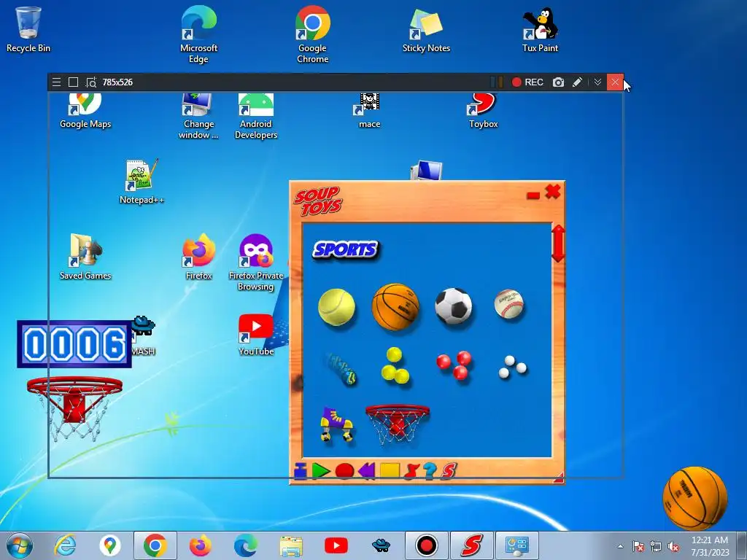Click the 0006 score counter
747x560 pixels.
(x=74, y=344)
